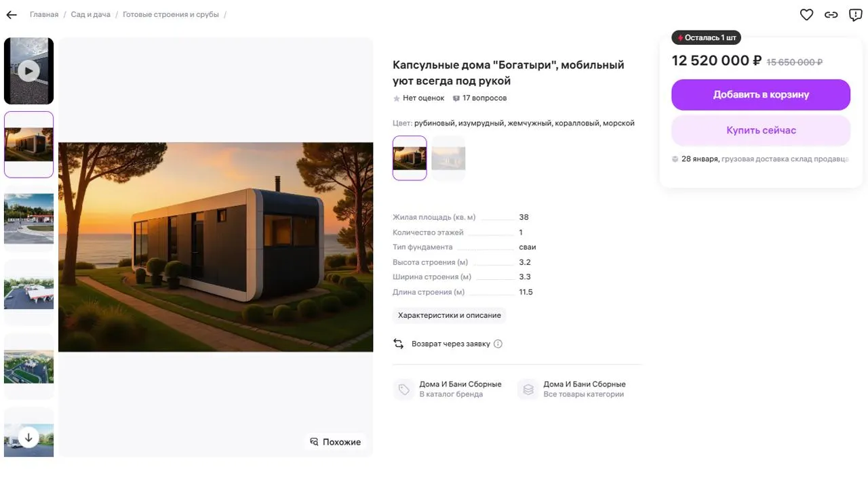Add the capsule house to cart
The width and height of the screenshot is (868, 488).
(x=760, y=95)
